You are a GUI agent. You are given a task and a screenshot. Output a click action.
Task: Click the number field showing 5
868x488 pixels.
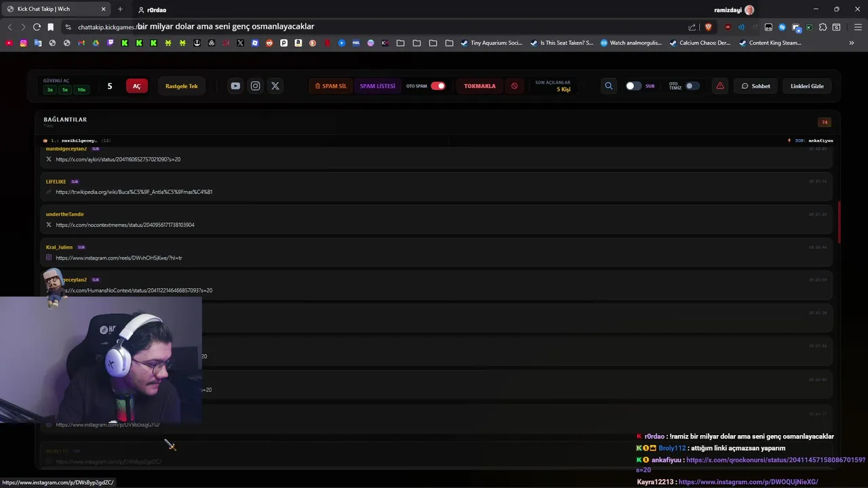pyautogui.click(x=110, y=86)
